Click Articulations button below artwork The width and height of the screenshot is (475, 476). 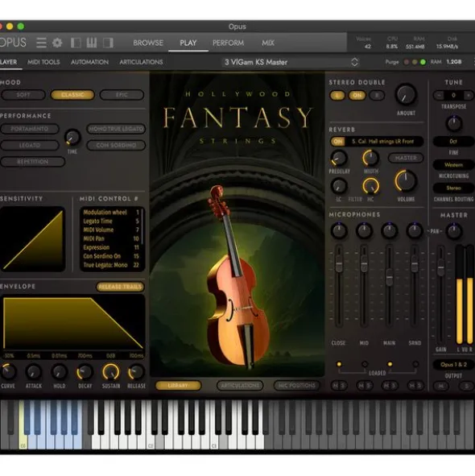(240, 386)
